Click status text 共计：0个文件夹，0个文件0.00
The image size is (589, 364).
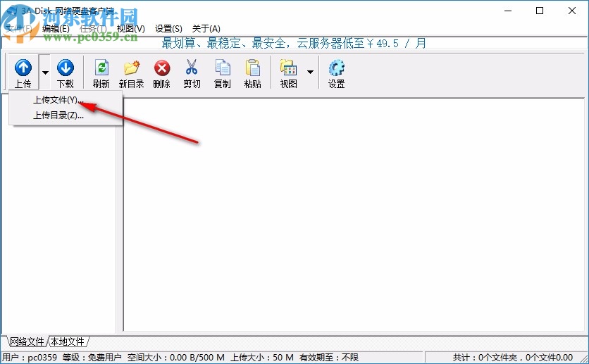pyautogui.click(x=512, y=357)
